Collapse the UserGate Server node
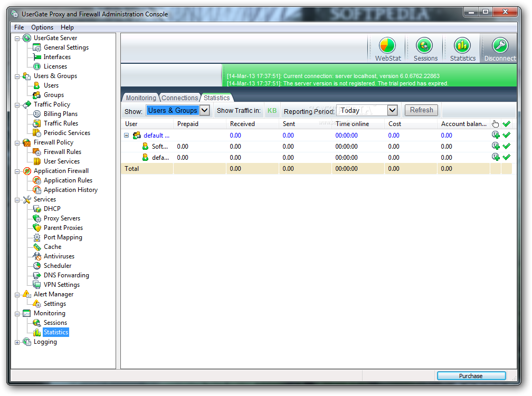This screenshot has width=532, height=396. point(17,38)
